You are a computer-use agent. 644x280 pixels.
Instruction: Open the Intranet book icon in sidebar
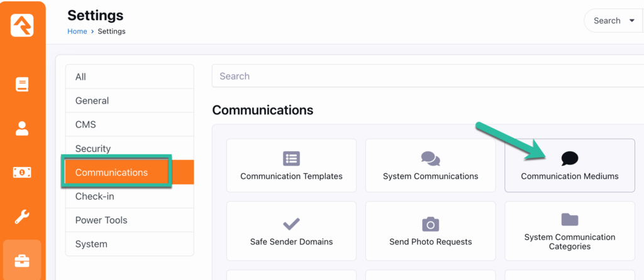click(x=22, y=84)
